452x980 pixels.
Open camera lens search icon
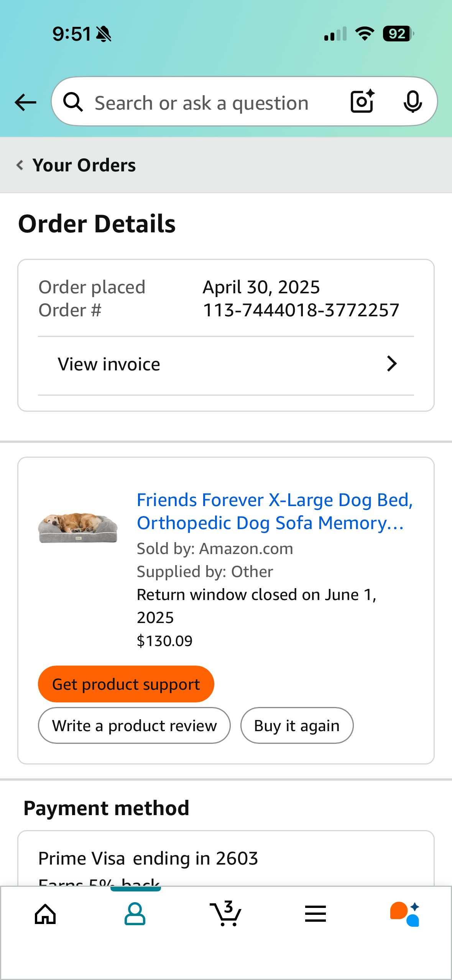click(x=362, y=102)
